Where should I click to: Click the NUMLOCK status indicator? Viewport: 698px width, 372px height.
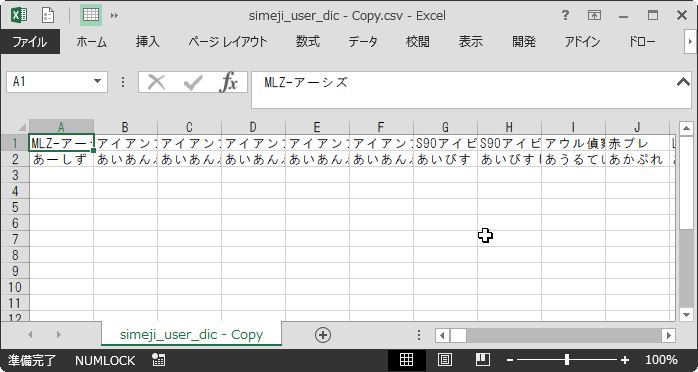pyautogui.click(x=105, y=360)
